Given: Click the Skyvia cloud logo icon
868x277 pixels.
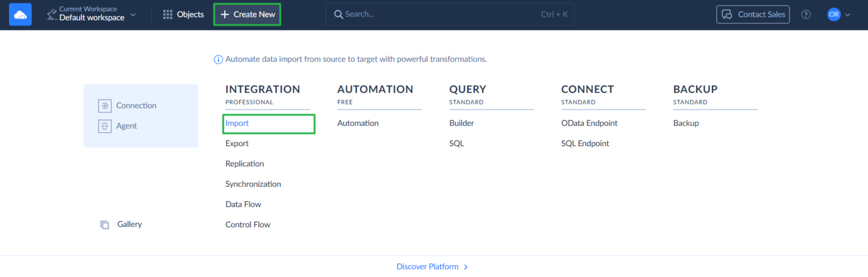Looking at the screenshot, I should click(x=20, y=15).
